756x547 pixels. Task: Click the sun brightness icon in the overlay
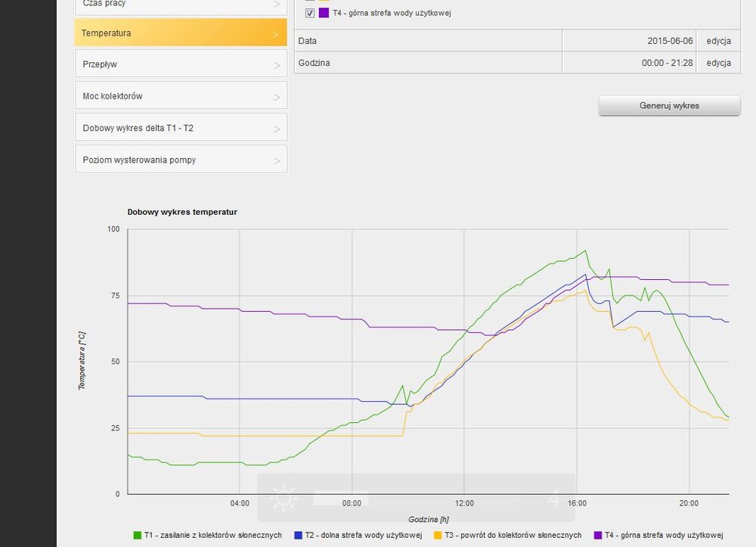tap(283, 499)
